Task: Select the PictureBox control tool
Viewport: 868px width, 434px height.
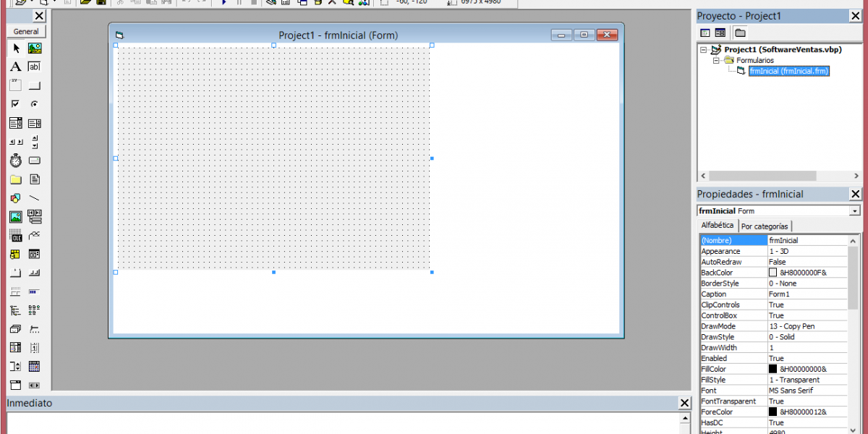Action: click(34, 48)
